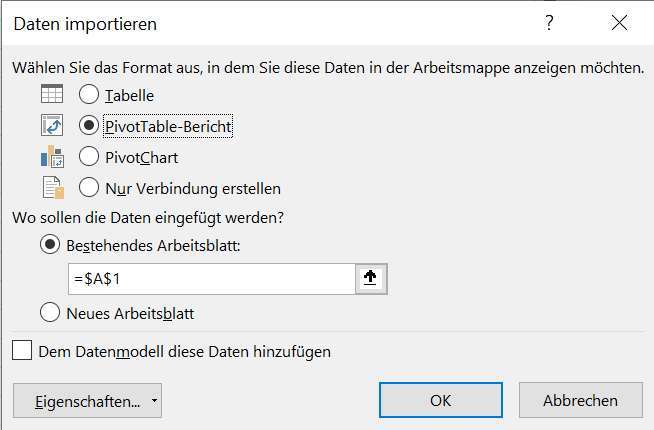Select the Tabelle radio button

89,95
